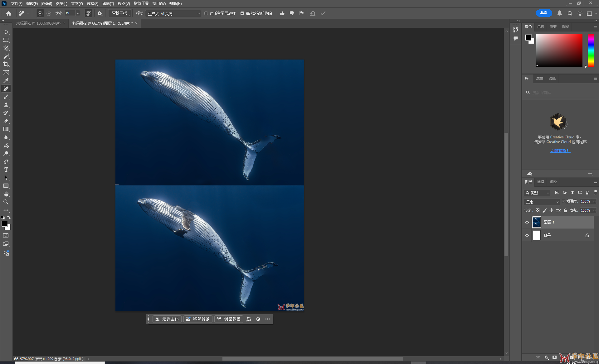Viewport: 599px width, 364px height.
Task: Select the Brush tool
Action: 6,97
